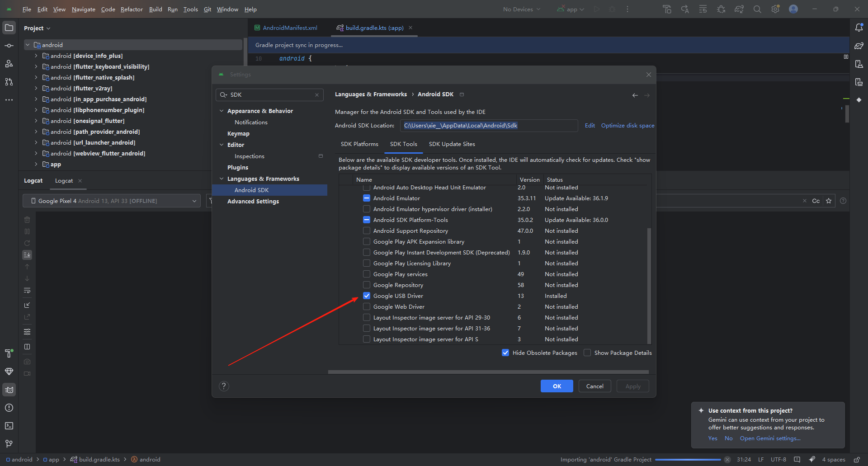Click OK in Settings dialog
The image size is (868, 466).
click(557, 386)
